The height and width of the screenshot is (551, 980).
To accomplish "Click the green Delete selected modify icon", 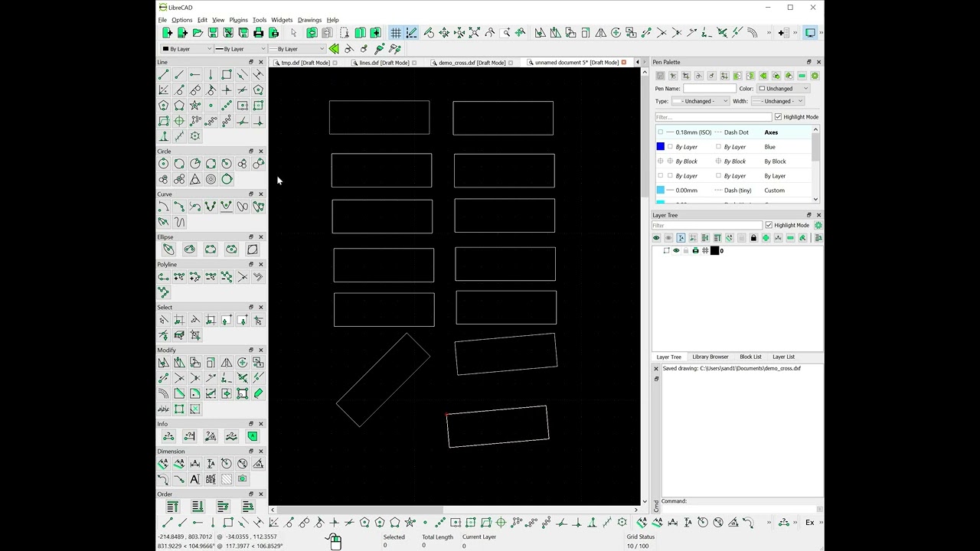I will coord(258,393).
